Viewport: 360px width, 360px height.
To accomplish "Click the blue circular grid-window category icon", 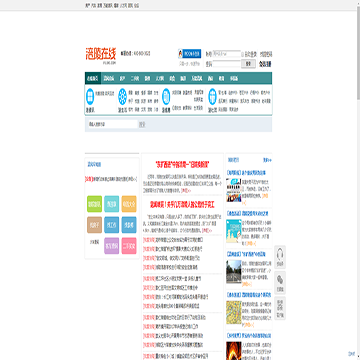I will click(x=90, y=96).
